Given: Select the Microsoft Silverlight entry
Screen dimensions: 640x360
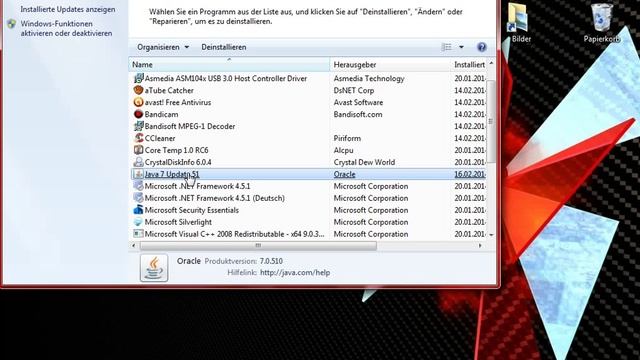Looking at the screenshot, I should [x=309, y=222].
